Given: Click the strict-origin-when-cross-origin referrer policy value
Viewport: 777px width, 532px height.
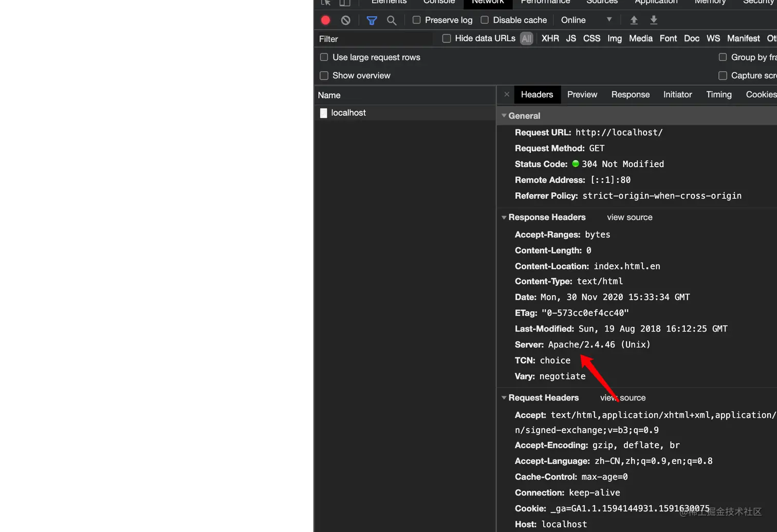Looking at the screenshot, I should tap(662, 196).
